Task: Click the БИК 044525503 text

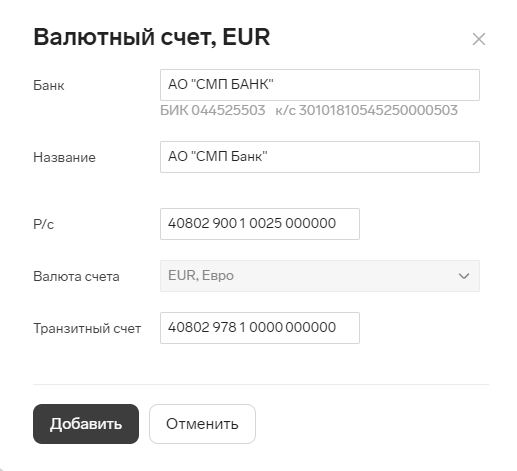Action: click(213, 110)
